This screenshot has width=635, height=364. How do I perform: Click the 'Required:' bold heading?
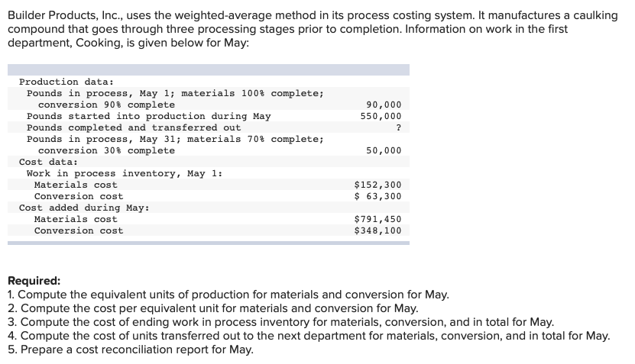pyautogui.click(x=34, y=281)
